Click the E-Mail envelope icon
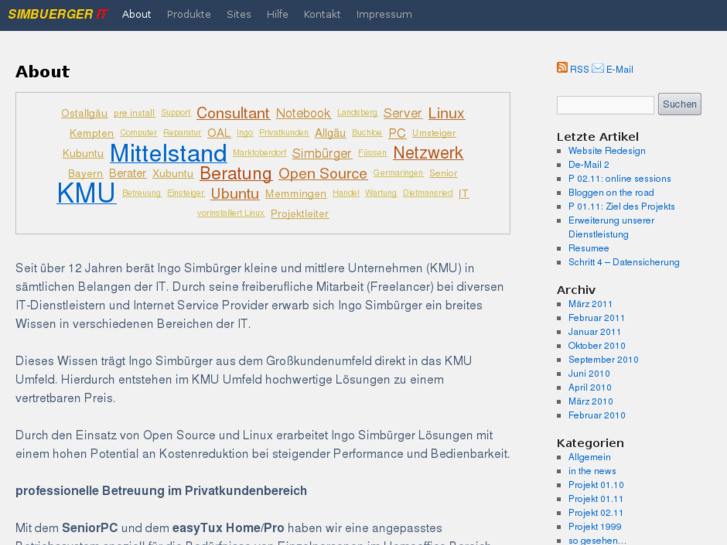 (x=598, y=68)
